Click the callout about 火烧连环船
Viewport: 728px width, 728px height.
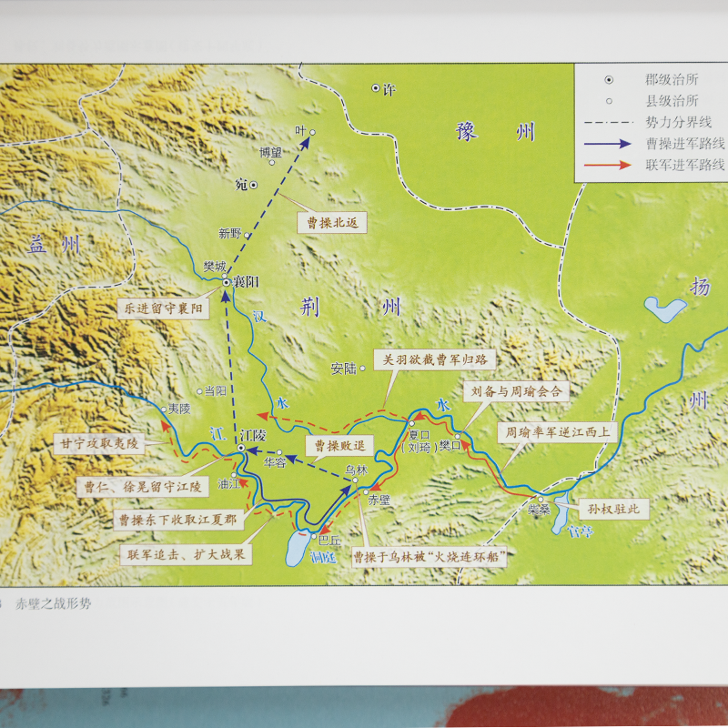[429, 556]
